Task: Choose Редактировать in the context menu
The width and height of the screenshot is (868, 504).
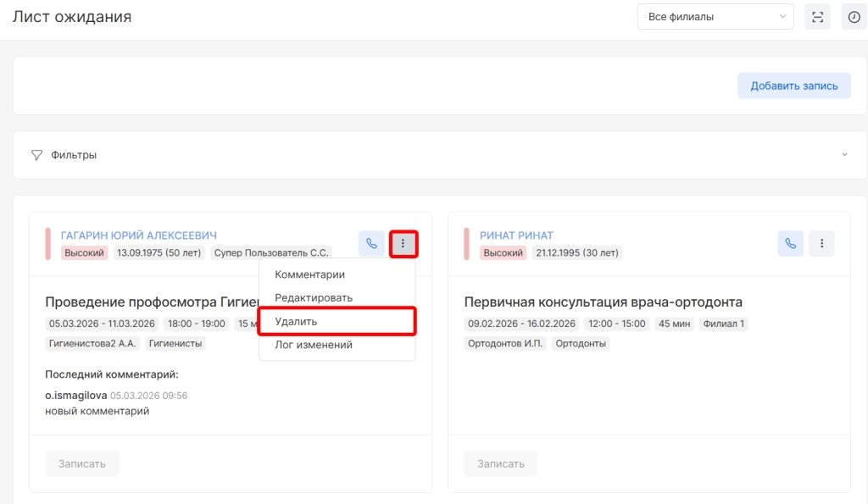Action: coord(314,298)
